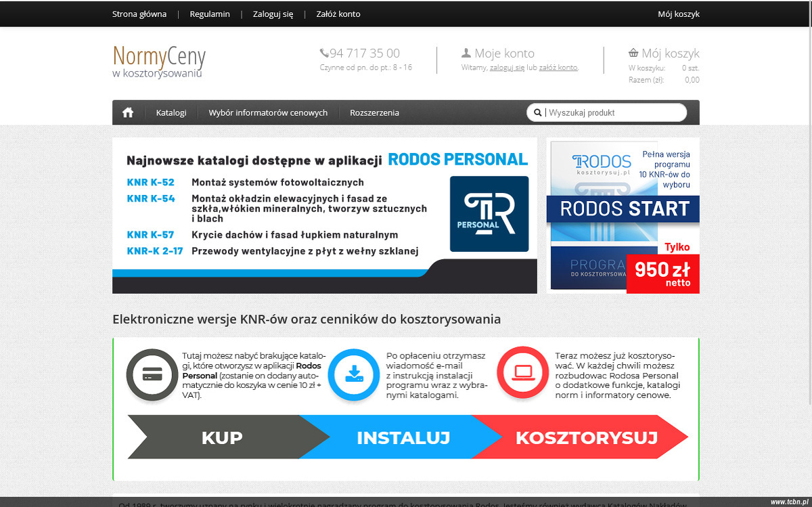Click the red laptop circle icon
This screenshot has height=507, width=812.
pyautogui.click(x=522, y=373)
